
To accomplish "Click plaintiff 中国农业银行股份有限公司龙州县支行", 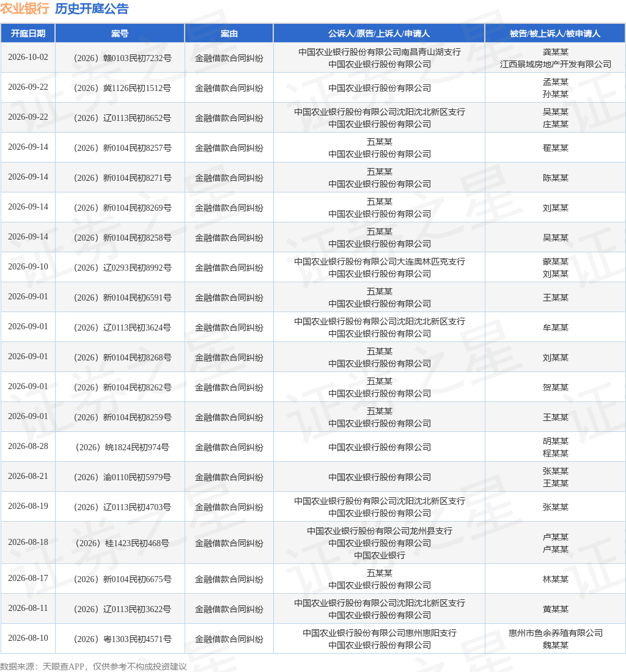I will [380, 531].
